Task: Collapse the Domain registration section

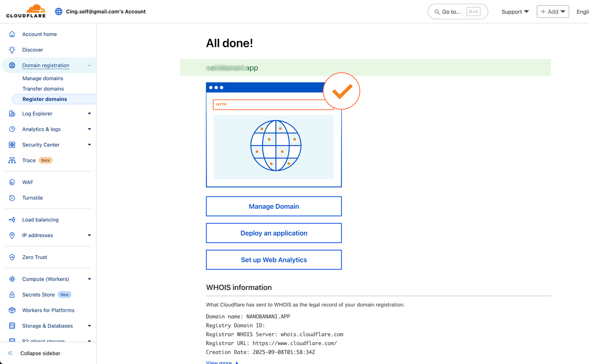Action: pyautogui.click(x=89, y=65)
